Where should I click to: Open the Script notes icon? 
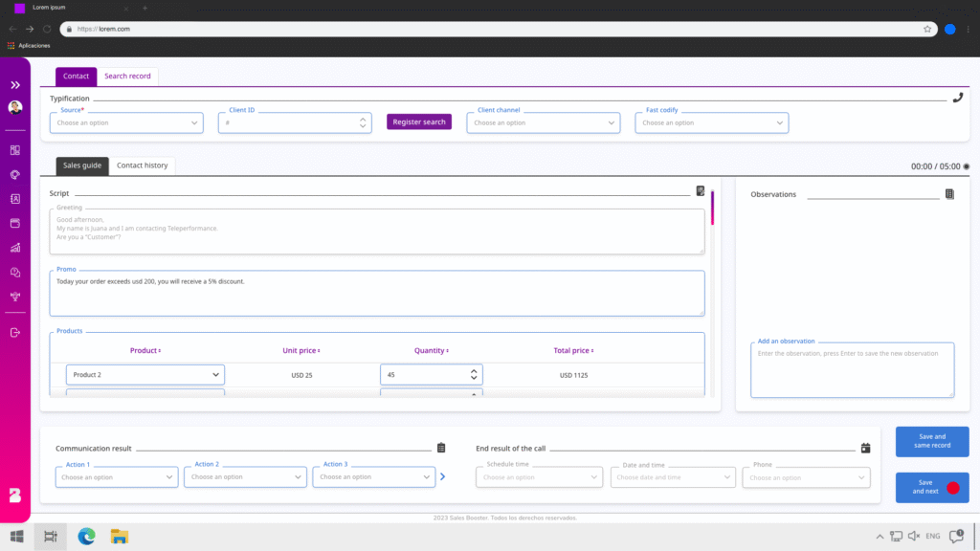tap(701, 191)
